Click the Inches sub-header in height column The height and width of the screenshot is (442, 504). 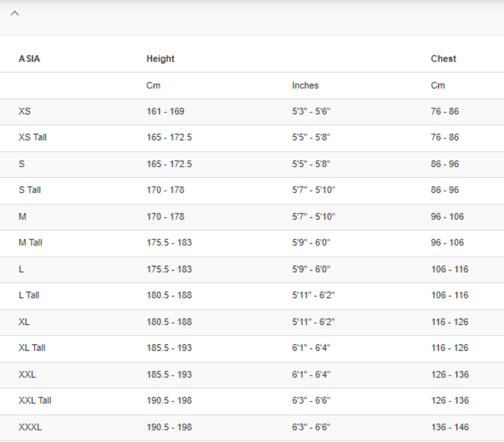(x=305, y=85)
